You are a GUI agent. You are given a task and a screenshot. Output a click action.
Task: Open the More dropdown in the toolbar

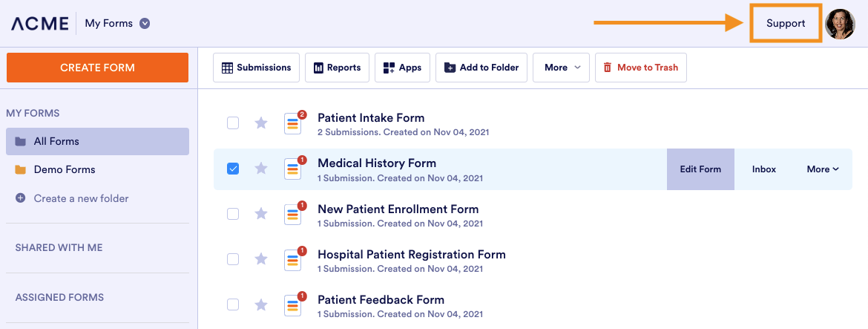(x=561, y=68)
